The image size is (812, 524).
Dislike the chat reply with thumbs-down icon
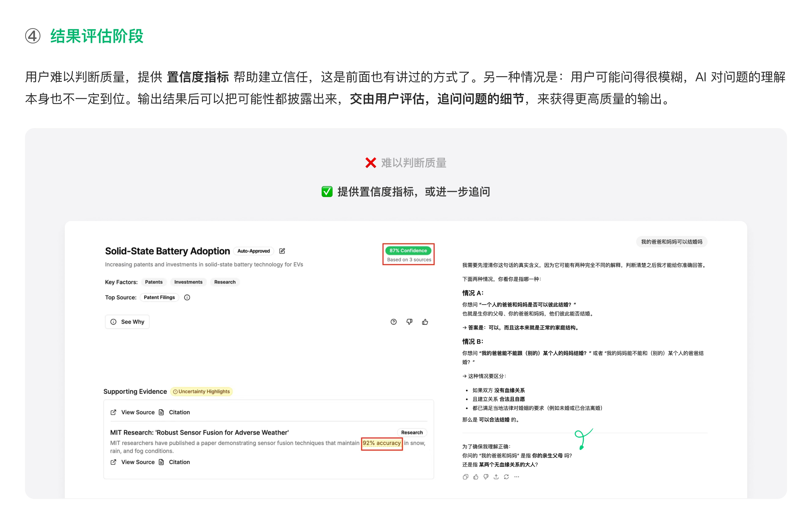click(x=486, y=477)
